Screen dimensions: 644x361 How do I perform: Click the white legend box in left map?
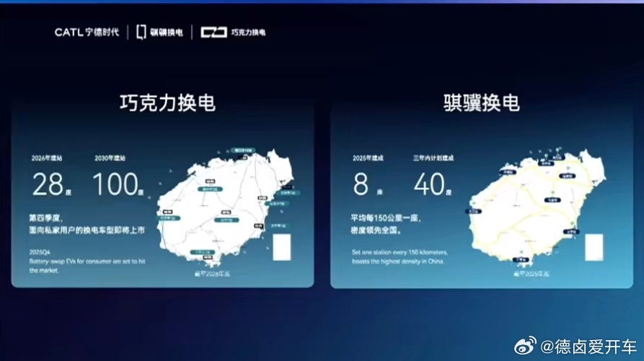[x=282, y=247]
